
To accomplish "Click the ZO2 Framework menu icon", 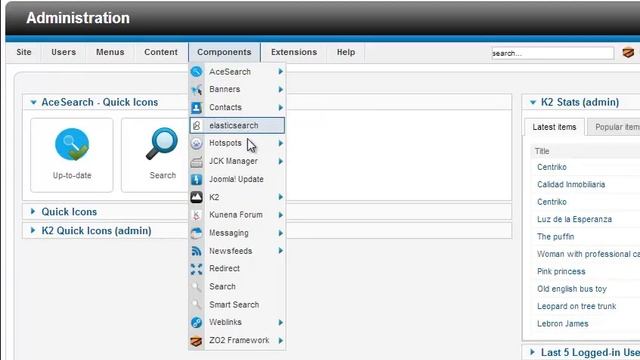I will (196, 340).
